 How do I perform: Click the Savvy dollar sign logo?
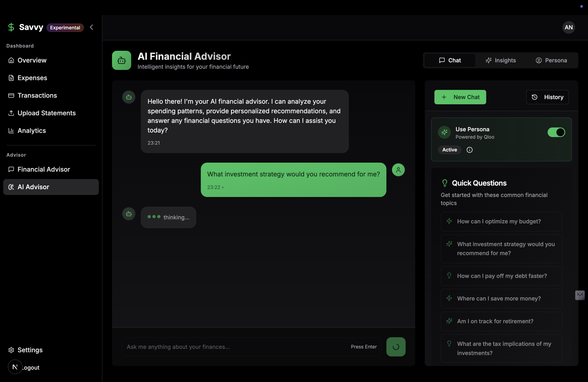(11, 27)
